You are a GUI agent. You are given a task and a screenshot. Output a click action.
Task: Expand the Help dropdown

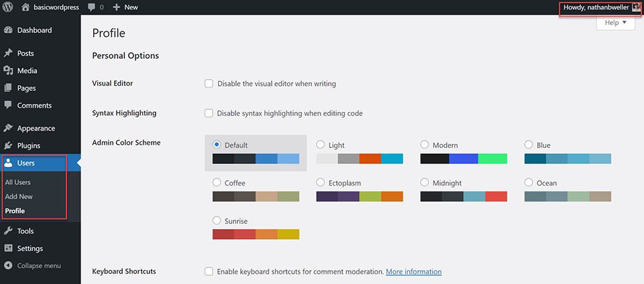click(x=614, y=23)
